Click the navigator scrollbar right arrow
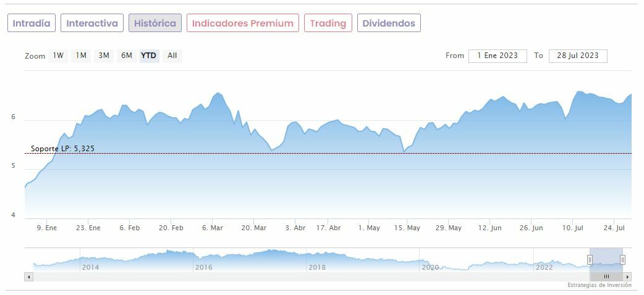 coord(628,277)
